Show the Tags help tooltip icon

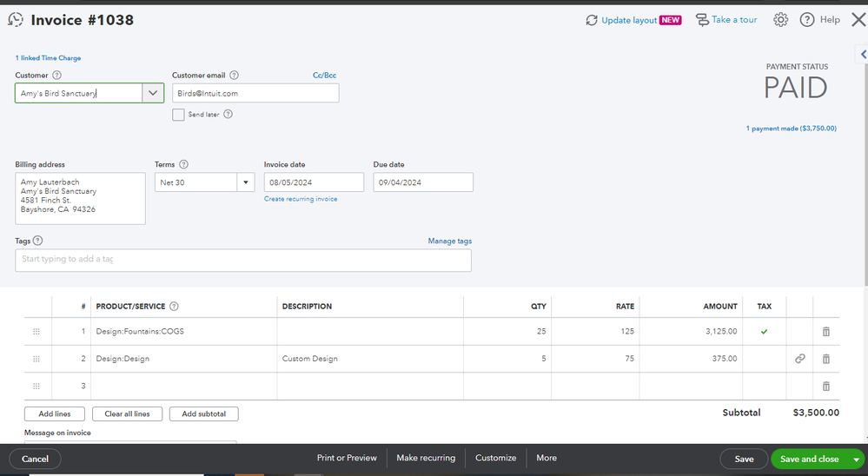coord(37,241)
